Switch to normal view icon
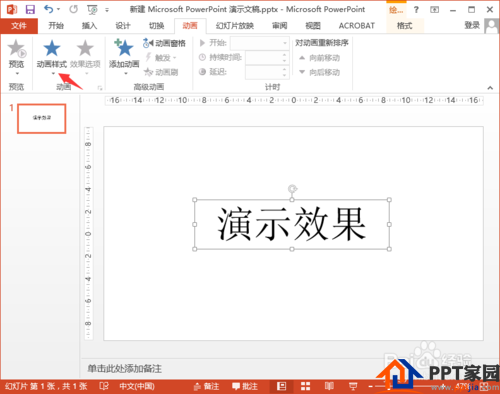 click(x=282, y=386)
